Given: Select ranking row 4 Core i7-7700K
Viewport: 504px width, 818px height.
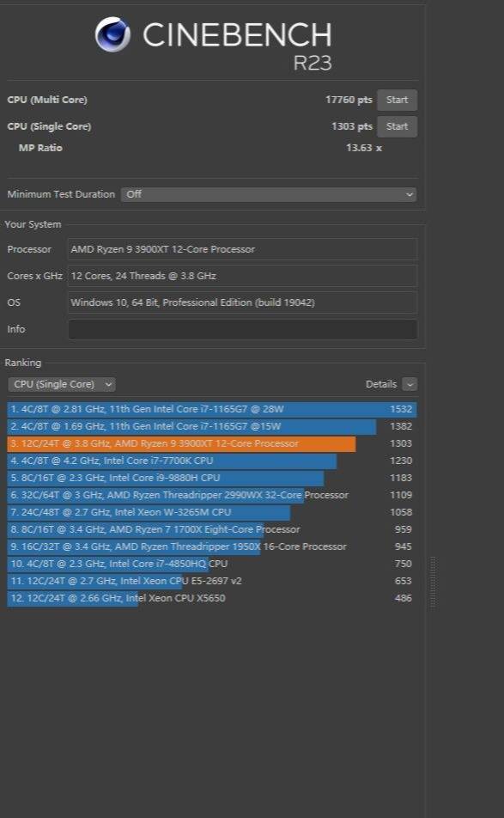Looking at the screenshot, I should [212, 461].
